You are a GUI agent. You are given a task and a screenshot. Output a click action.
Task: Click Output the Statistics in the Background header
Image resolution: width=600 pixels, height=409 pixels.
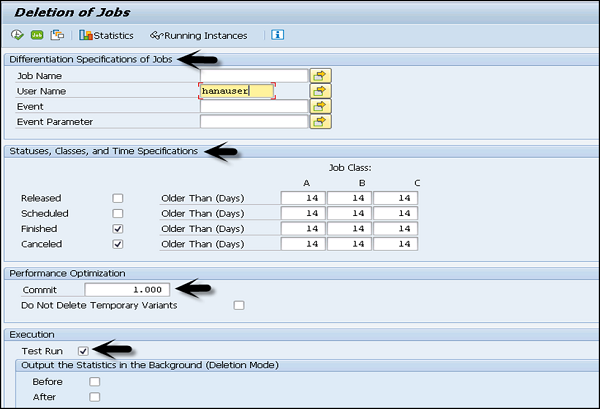(150, 365)
